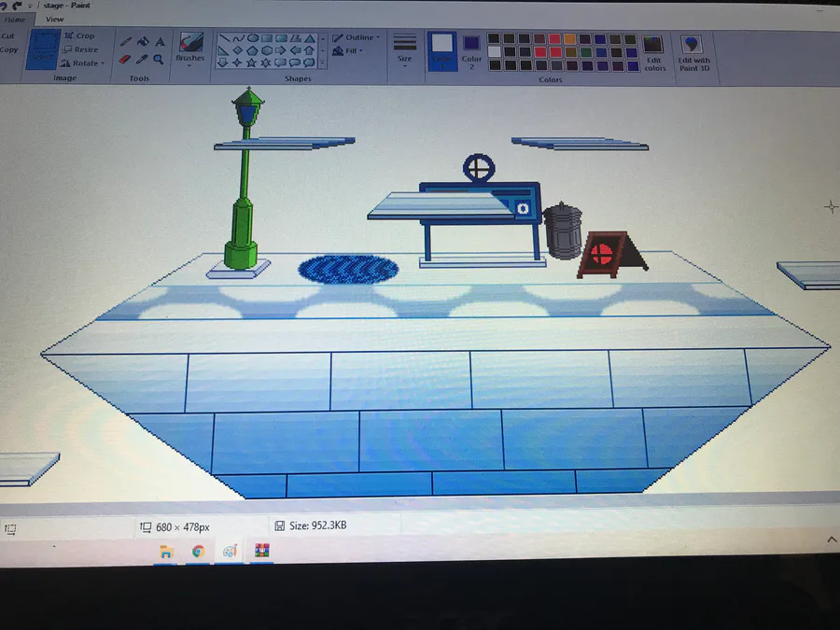
Task: Choose the Four-point star shape
Action: click(237, 63)
